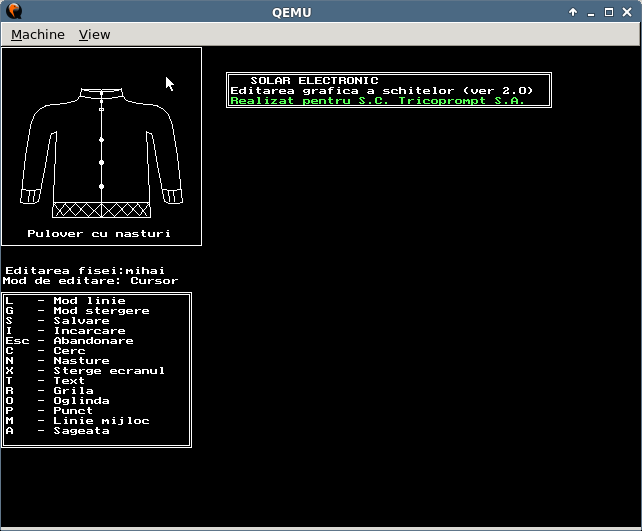Select the 'M - Linie mijloc' entry
The width and height of the screenshot is (642, 531).
click(77, 421)
